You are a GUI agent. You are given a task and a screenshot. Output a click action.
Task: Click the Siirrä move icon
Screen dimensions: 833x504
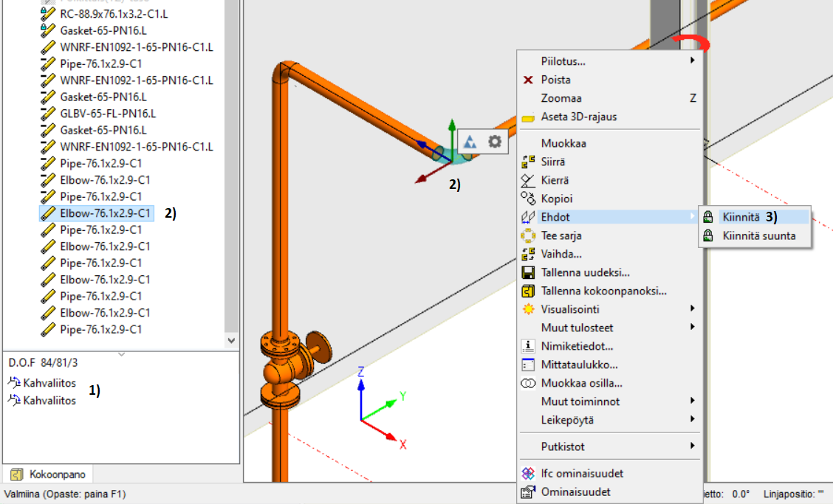(x=528, y=162)
